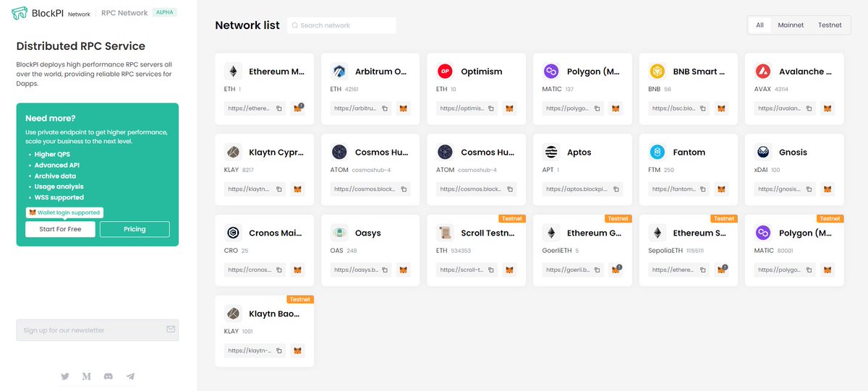Copy the Oasys RPC endpoint

click(x=384, y=270)
